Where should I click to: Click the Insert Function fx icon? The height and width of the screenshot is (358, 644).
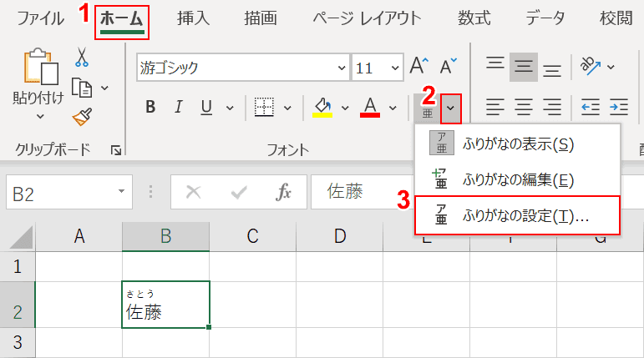pos(283,192)
